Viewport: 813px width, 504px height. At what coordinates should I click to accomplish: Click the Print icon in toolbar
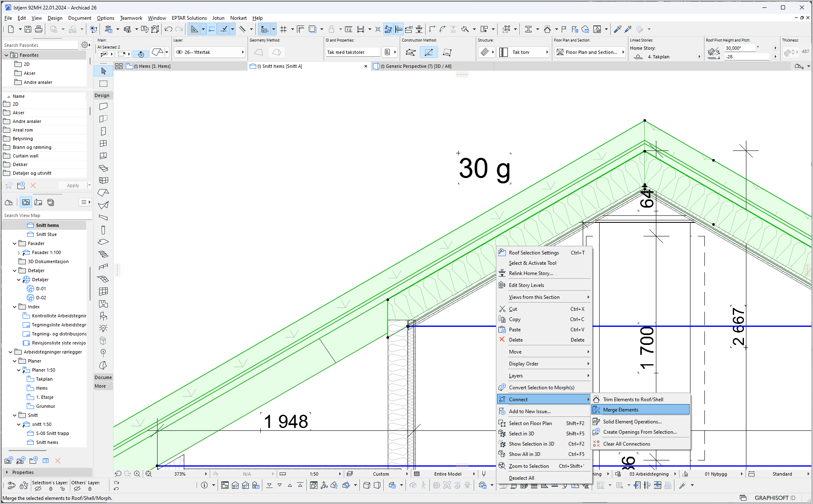pyautogui.click(x=39, y=29)
